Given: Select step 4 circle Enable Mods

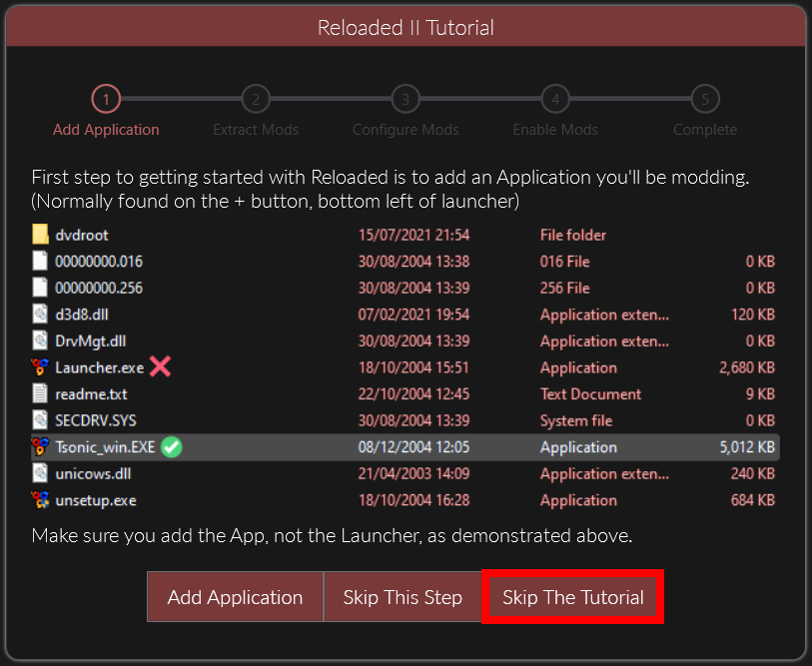Looking at the screenshot, I should pos(555,99).
